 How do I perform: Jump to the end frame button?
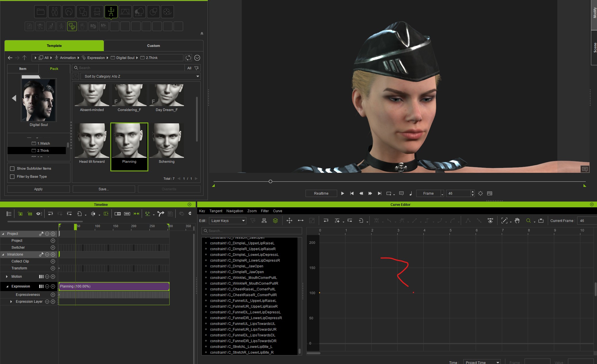pos(379,194)
